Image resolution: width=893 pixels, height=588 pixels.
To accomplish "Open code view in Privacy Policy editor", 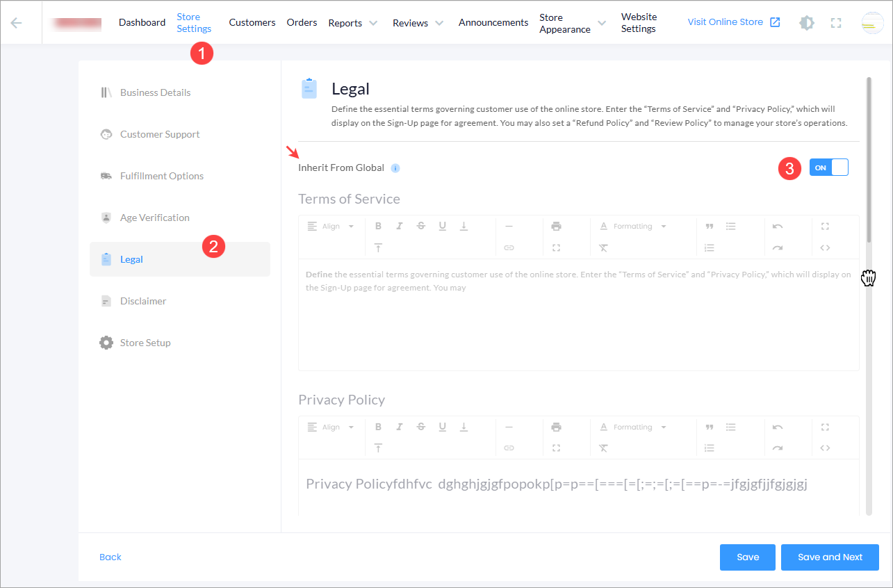I will tap(825, 448).
